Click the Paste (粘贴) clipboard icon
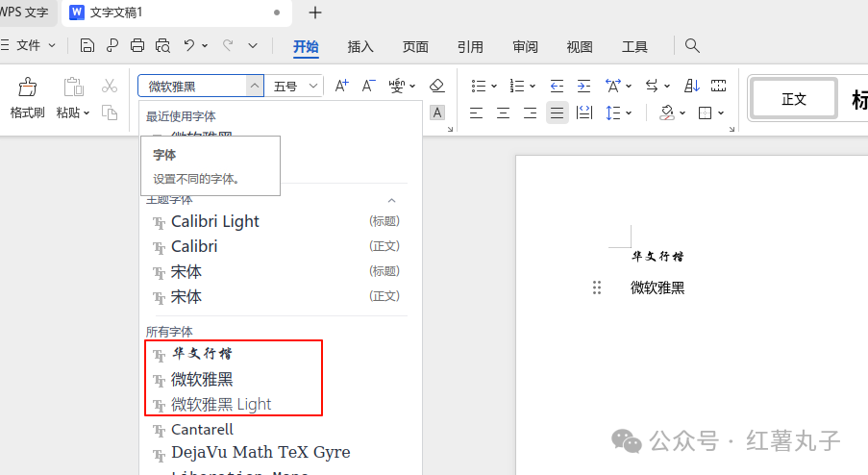Image resolution: width=868 pixels, height=475 pixels. 72,87
